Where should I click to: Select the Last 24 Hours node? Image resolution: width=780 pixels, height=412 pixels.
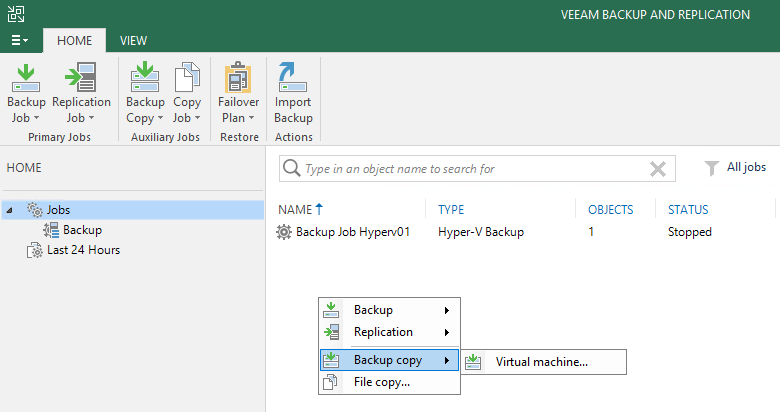point(84,250)
